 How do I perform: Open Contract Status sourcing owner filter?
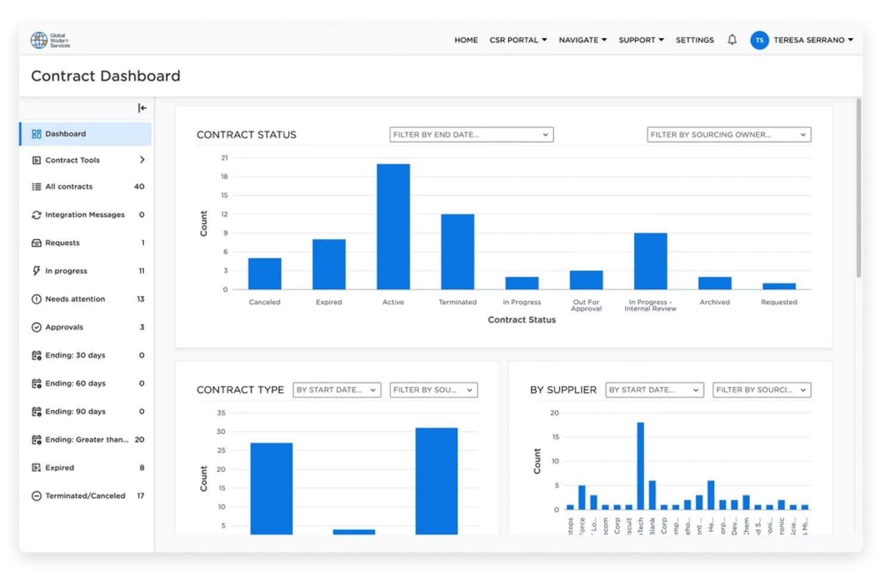pyautogui.click(x=729, y=135)
